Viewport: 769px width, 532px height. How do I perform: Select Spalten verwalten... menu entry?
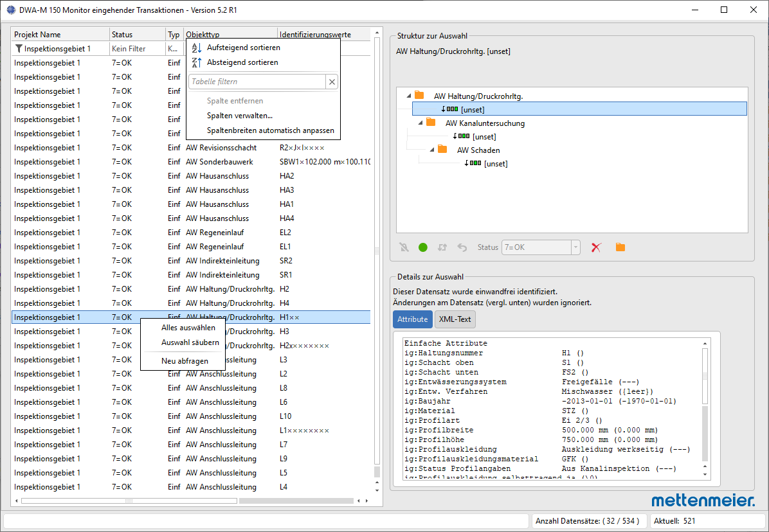(x=239, y=116)
